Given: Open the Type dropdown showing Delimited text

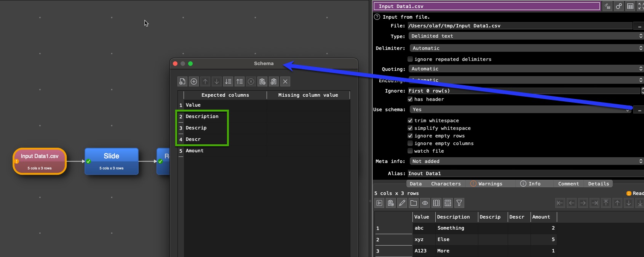Looking at the screenshot, I should 526,36.
